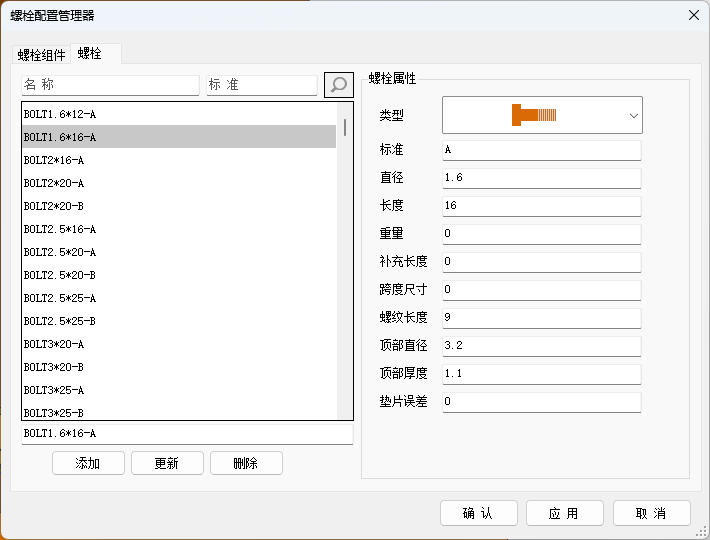Click the magnifier search icon

click(339, 85)
